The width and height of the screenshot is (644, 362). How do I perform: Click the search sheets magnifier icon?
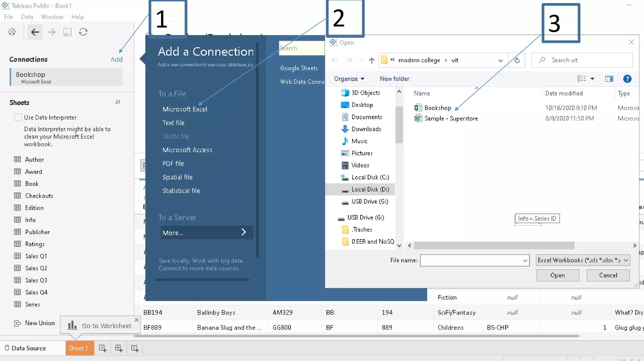(x=118, y=102)
